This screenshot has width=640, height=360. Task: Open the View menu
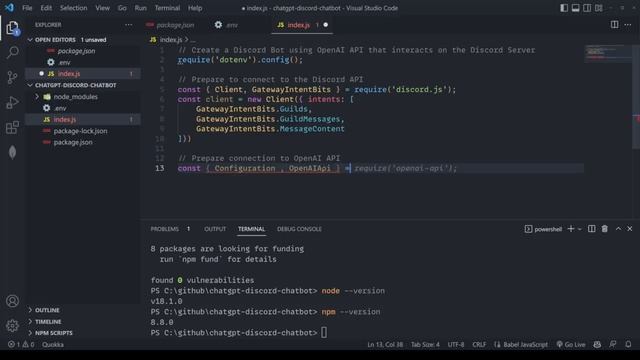102,8
